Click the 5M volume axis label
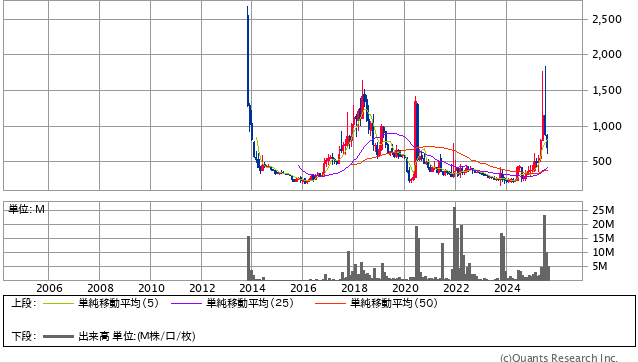 click(600, 266)
